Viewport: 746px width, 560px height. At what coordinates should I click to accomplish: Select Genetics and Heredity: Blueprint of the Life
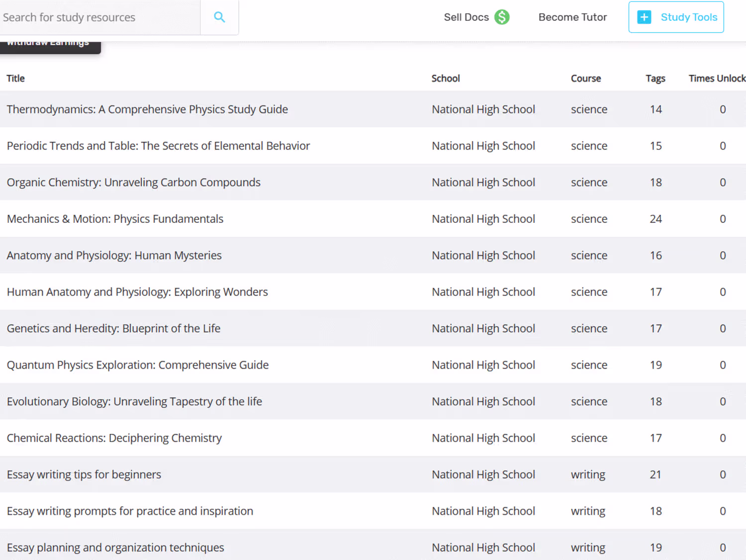114,329
